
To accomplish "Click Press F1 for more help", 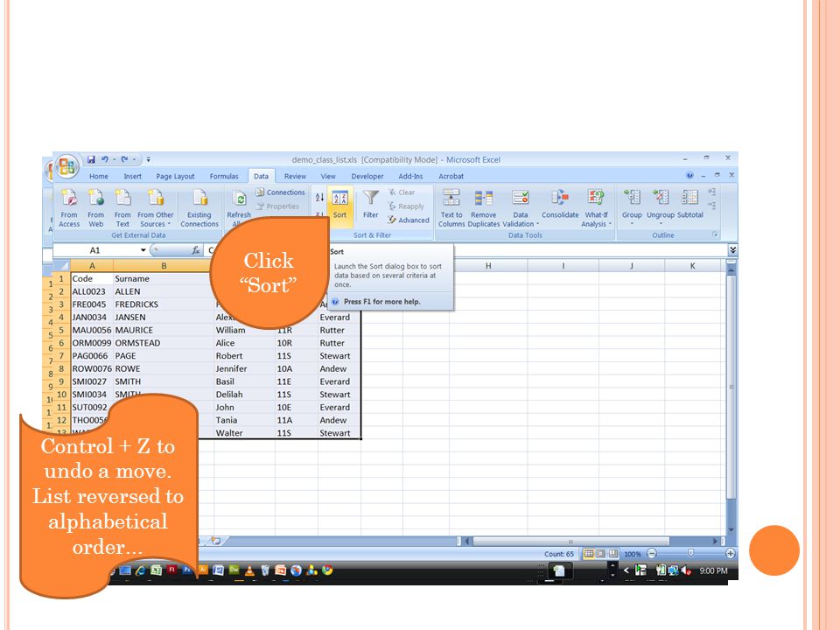I will pyautogui.click(x=382, y=302).
